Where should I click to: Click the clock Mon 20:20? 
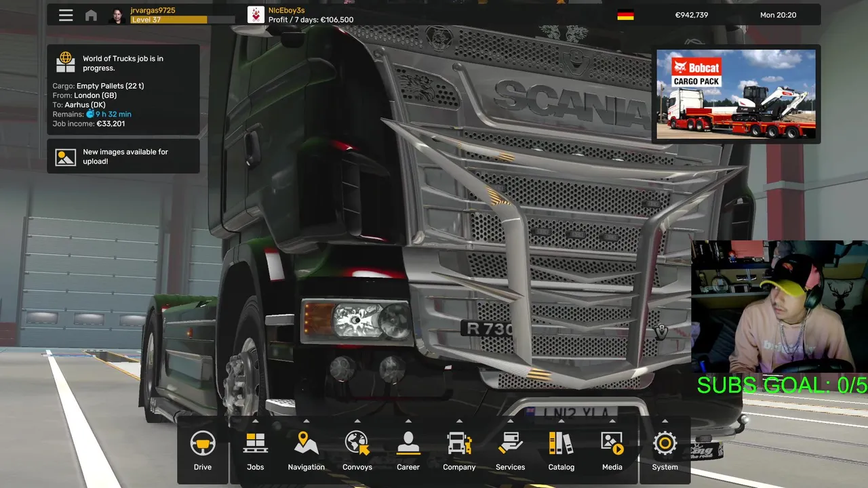pos(778,15)
